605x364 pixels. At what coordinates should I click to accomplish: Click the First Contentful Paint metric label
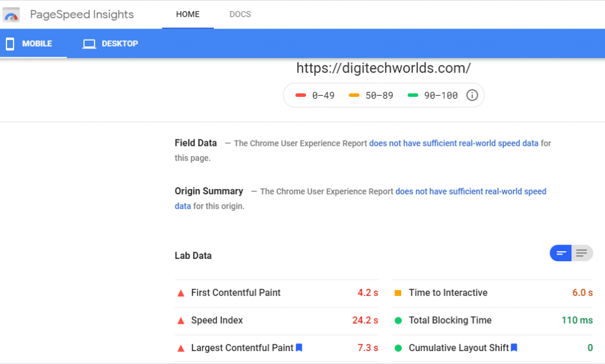(x=236, y=292)
